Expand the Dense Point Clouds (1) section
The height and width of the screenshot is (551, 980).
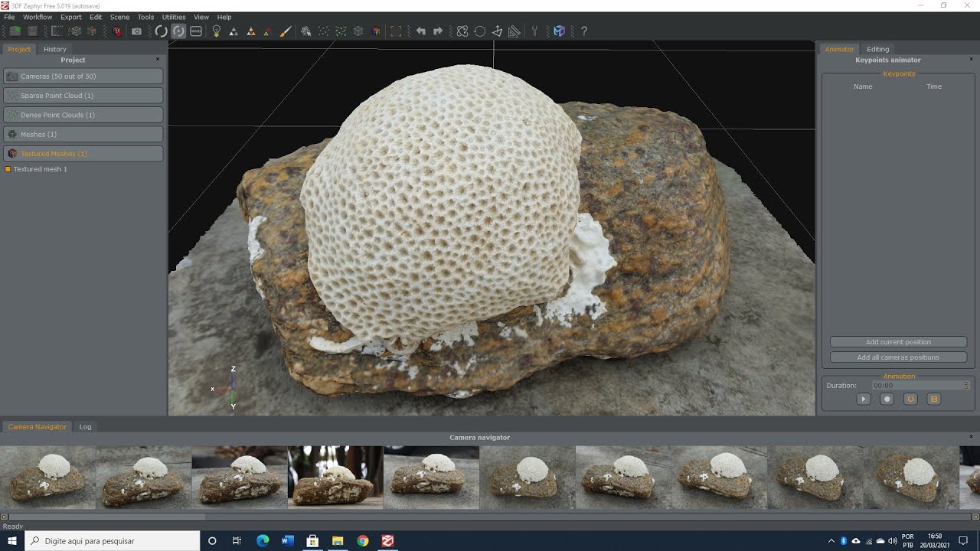tap(83, 115)
